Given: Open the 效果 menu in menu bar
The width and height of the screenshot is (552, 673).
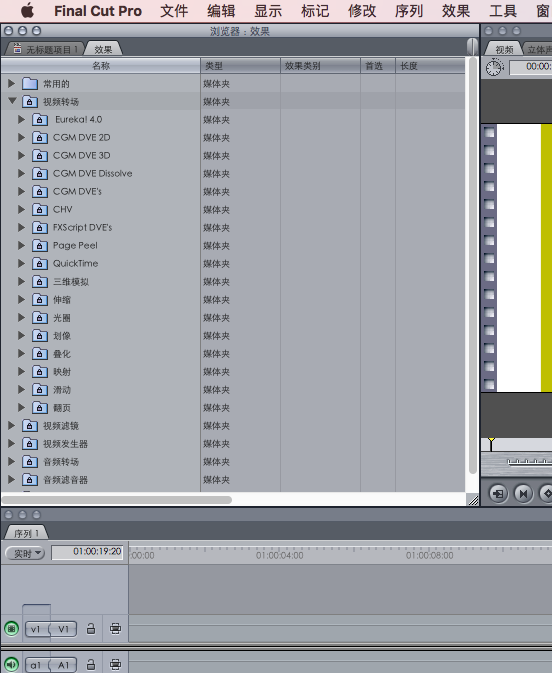Looking at the screenshot, I should coord(456,11).
